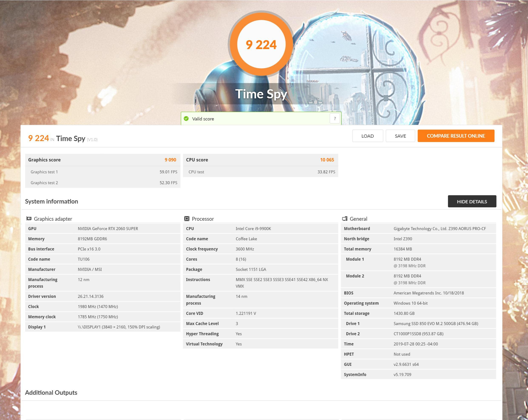528x420 pixels.
Task: Select the Module 1 memory entry
Action: click(418, 262)
